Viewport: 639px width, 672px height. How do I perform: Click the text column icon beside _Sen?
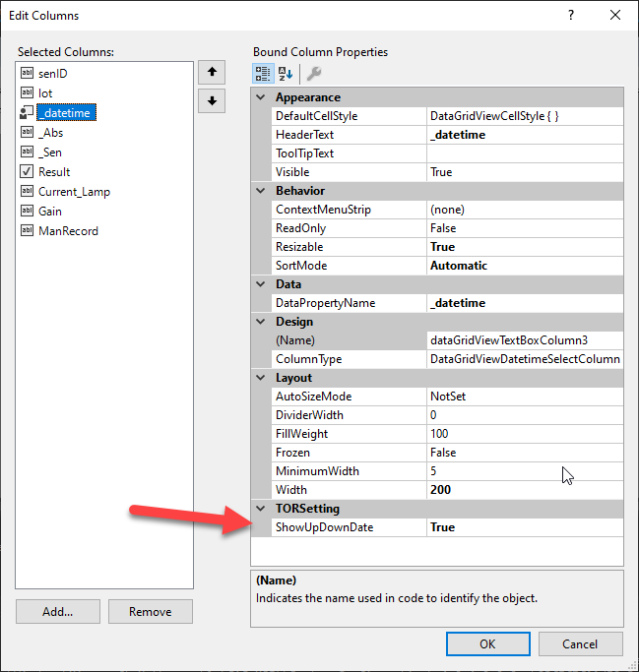pyautogui.click(x=27, y=152)
